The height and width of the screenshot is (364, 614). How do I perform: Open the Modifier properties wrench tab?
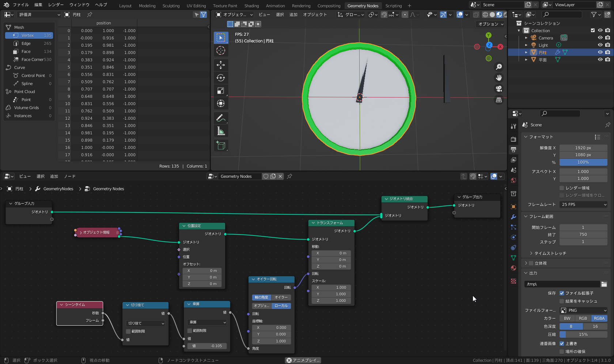[513, 217]
